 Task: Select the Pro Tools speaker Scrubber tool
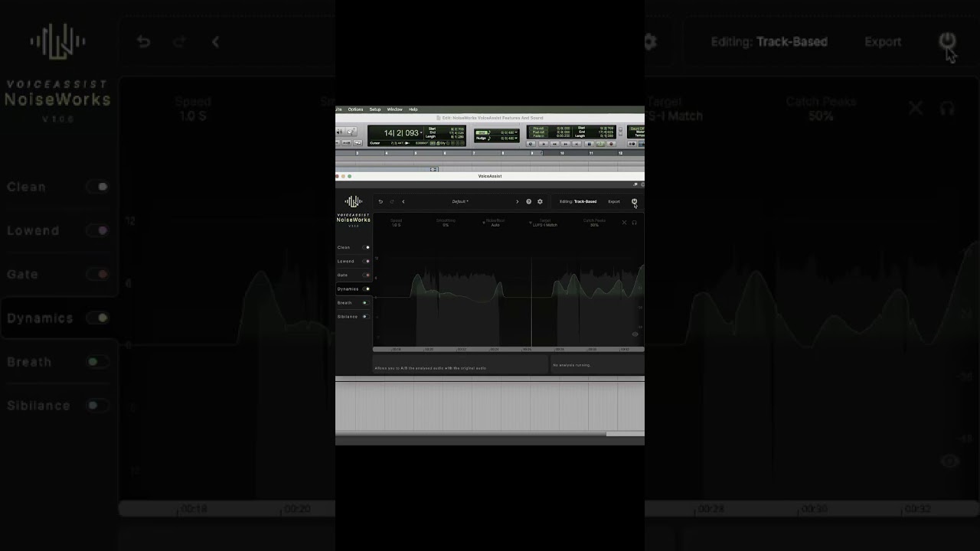click(x=340, y=132)
